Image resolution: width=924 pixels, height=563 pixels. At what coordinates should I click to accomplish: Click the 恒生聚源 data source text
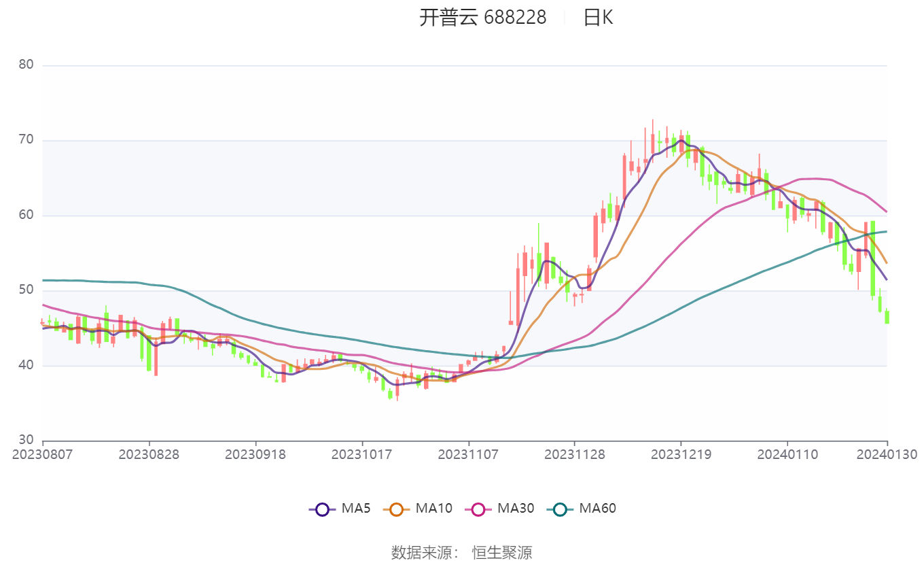(502, 553)
